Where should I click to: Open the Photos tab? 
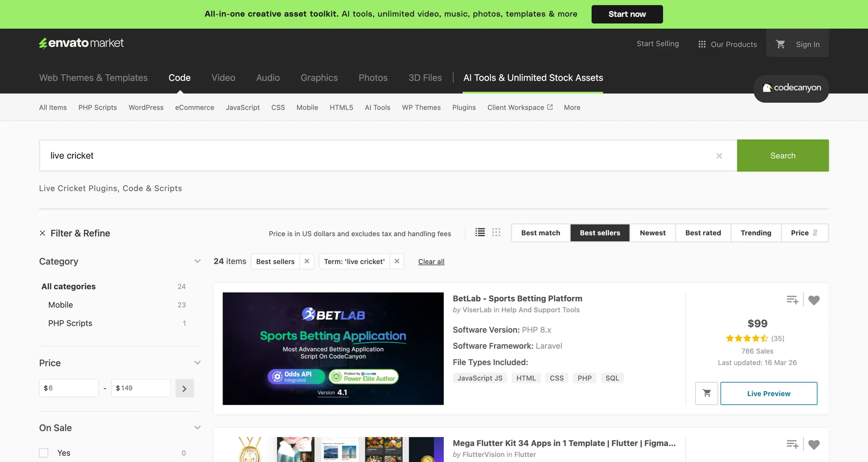pyautogui.click(x=373, y=78)
